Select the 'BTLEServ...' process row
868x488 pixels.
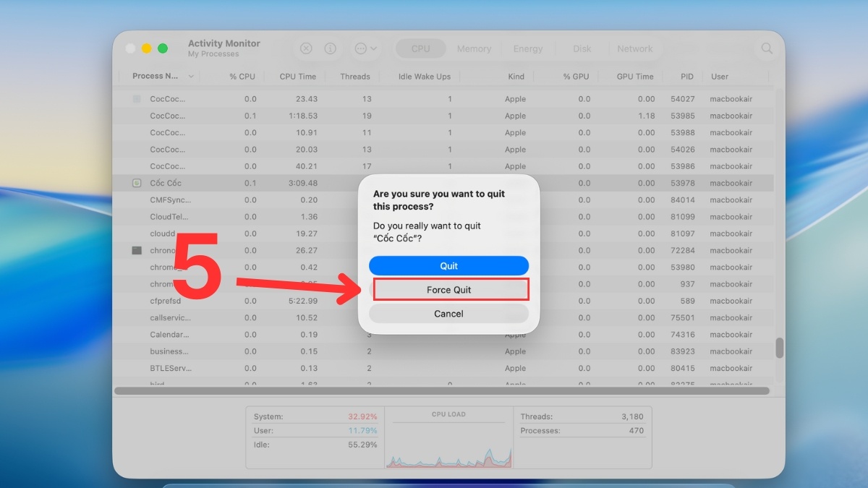443,369
